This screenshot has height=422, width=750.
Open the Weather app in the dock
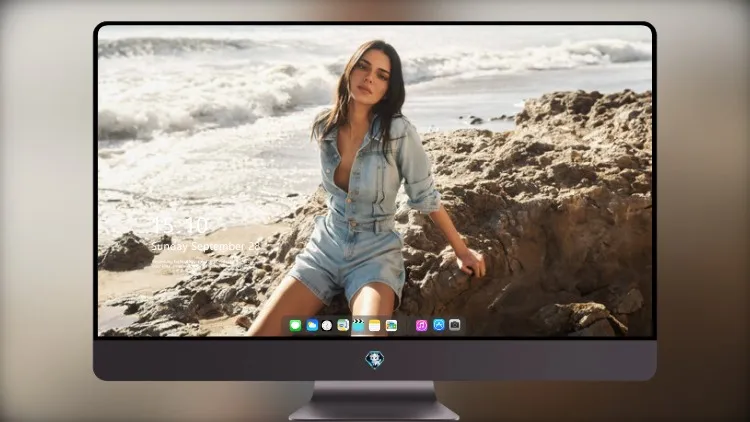pos(312,325)
